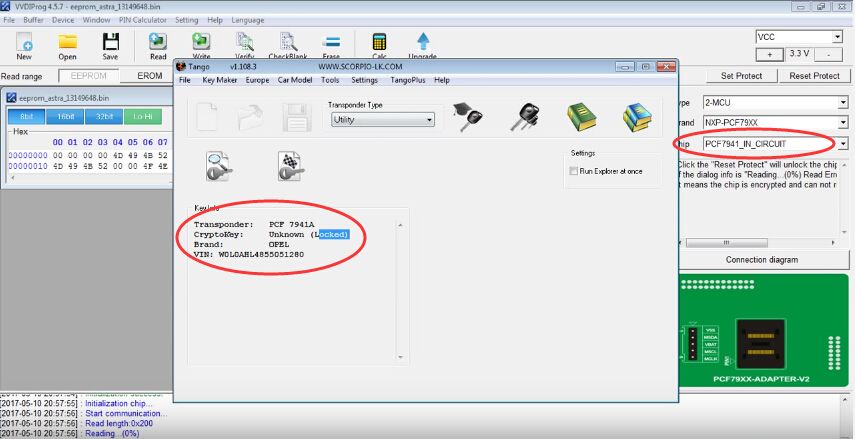Open the Transponder Type Utility dropdown
The width and height of the screenshot is (855, 439).
(383, 119)
